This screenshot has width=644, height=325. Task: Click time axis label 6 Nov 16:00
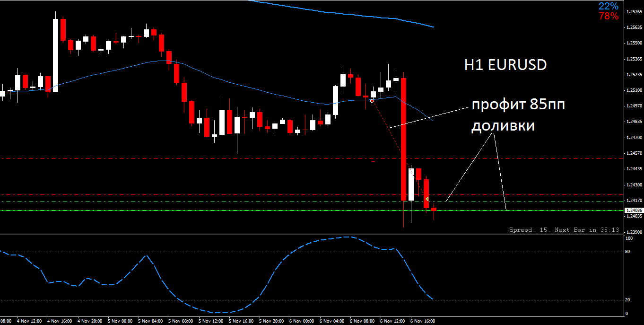coord(424,321)
